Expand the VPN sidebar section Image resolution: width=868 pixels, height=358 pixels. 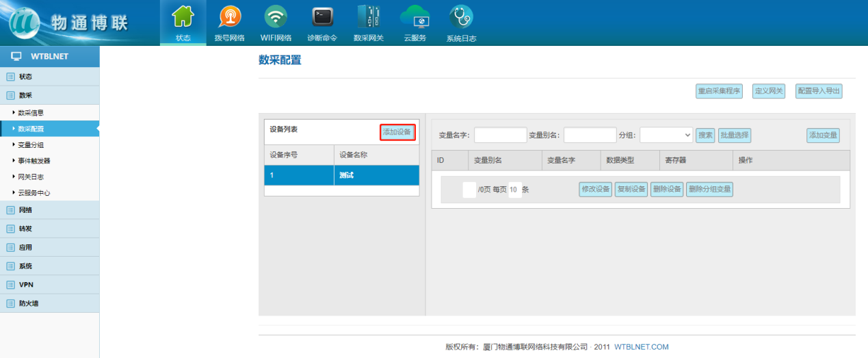(x=26, y=285)
